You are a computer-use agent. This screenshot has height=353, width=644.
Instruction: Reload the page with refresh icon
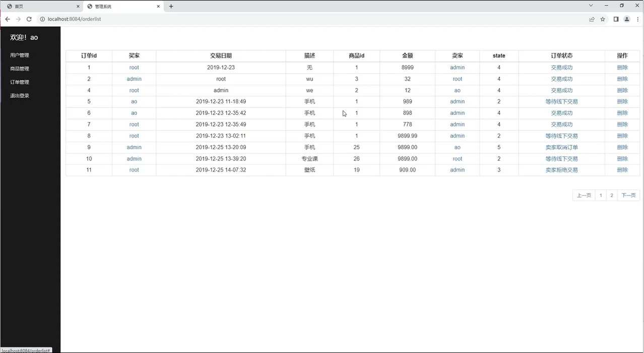(29, 19)
